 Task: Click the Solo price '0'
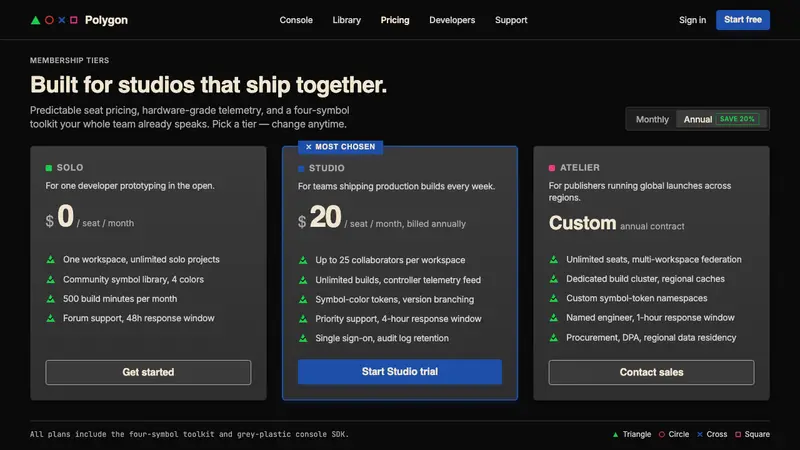pos(65,216)
